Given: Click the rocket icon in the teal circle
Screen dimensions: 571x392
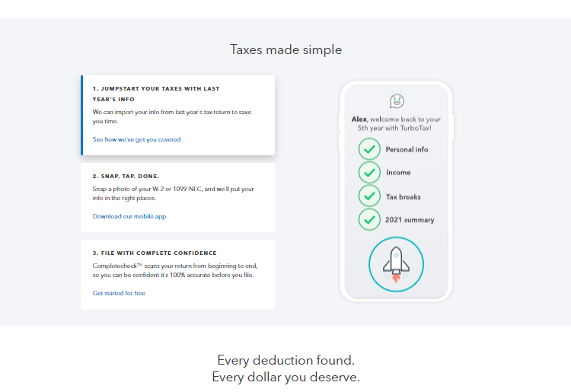Looking at the screenshot, I should [396, 264].
